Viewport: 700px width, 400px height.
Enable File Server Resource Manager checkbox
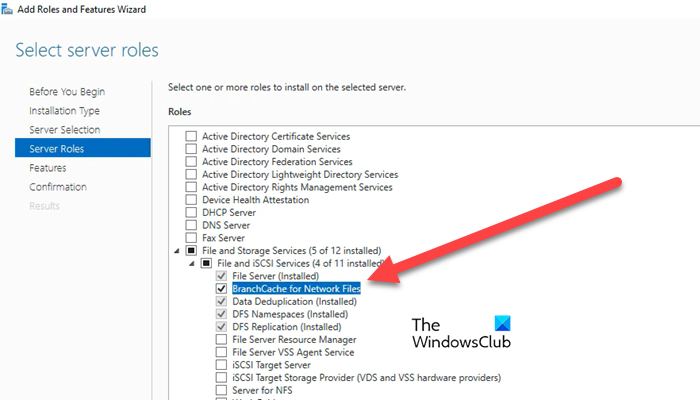221,339
